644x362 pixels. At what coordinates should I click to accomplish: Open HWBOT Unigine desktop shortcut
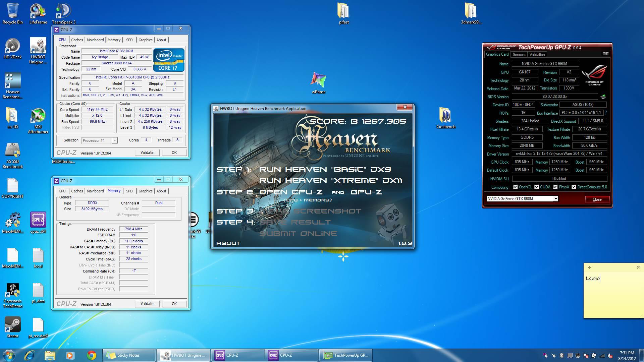pos(38,50)
